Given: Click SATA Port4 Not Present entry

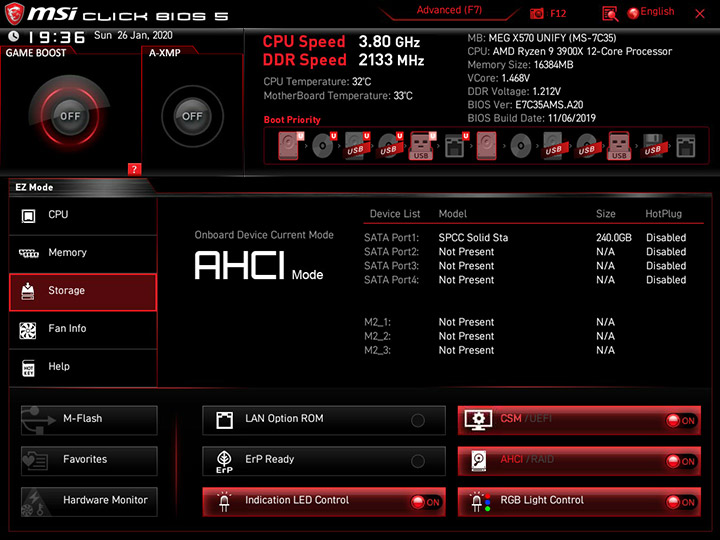Looking at the screenshot, I should click(x=466, y=280).
